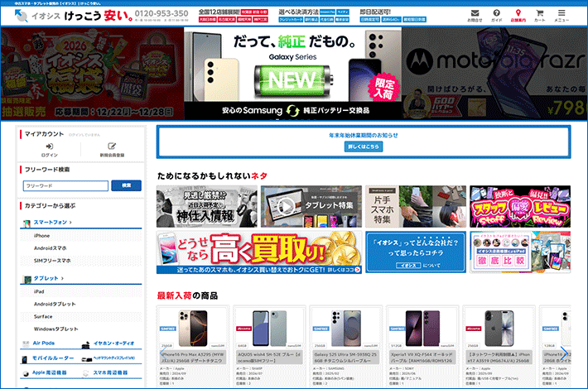Open the カート shopping cart icon

[x=539, y=13]
